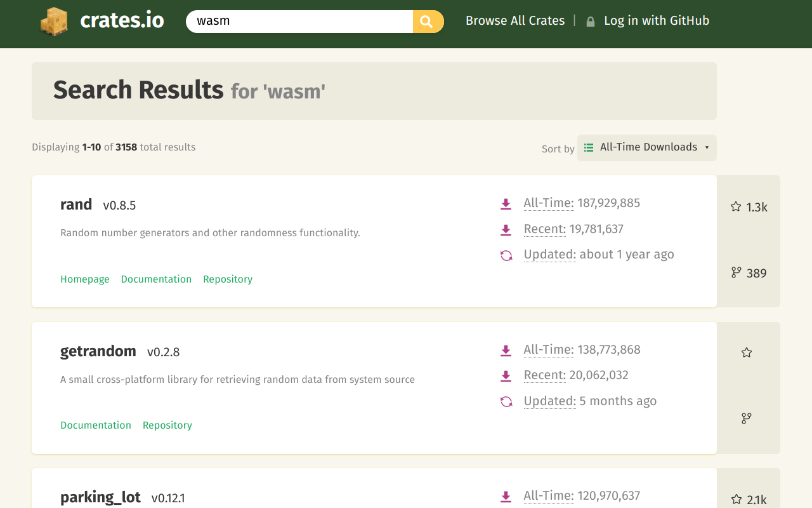Click parking_lot All-Time label
812x508 pixels.
point(549,496)
